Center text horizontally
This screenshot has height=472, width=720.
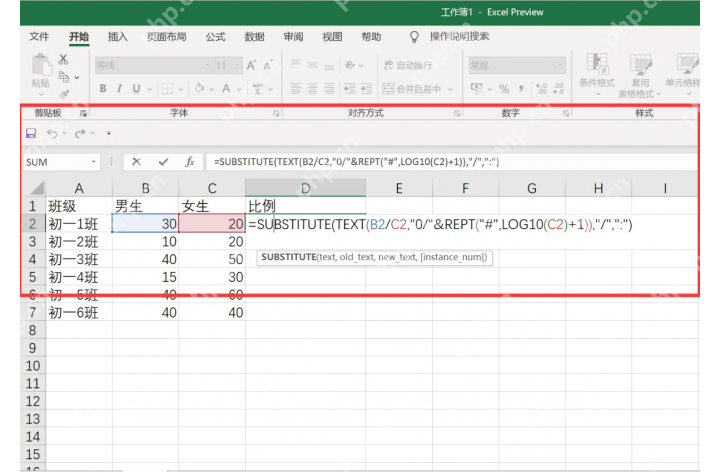pos(313,89)
